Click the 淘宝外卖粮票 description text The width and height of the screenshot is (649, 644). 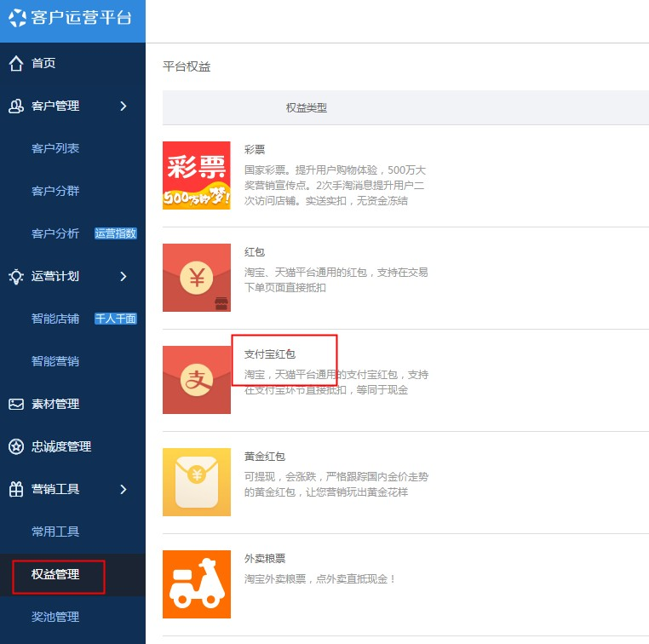pos(320,579)
